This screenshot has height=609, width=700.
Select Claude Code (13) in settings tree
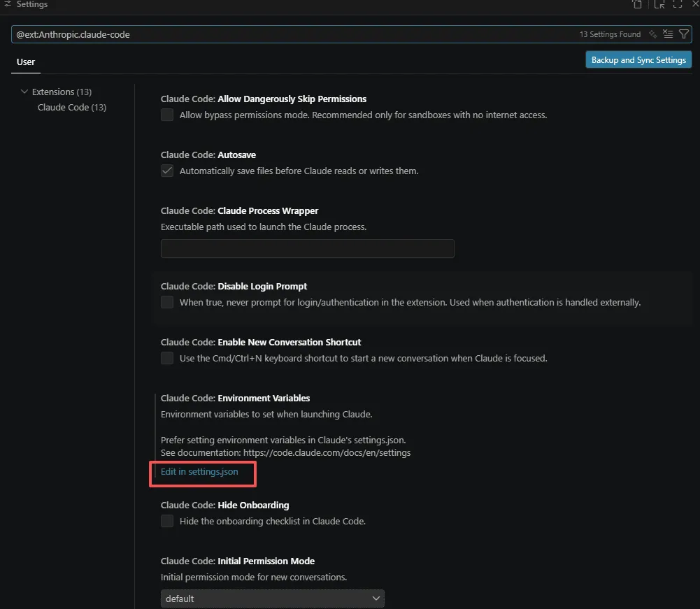point(72,107)
